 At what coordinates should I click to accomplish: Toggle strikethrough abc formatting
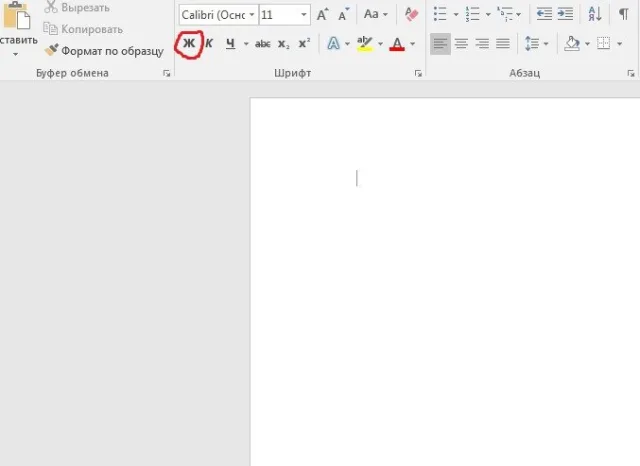pyautogui.click(x=262, y=44)
